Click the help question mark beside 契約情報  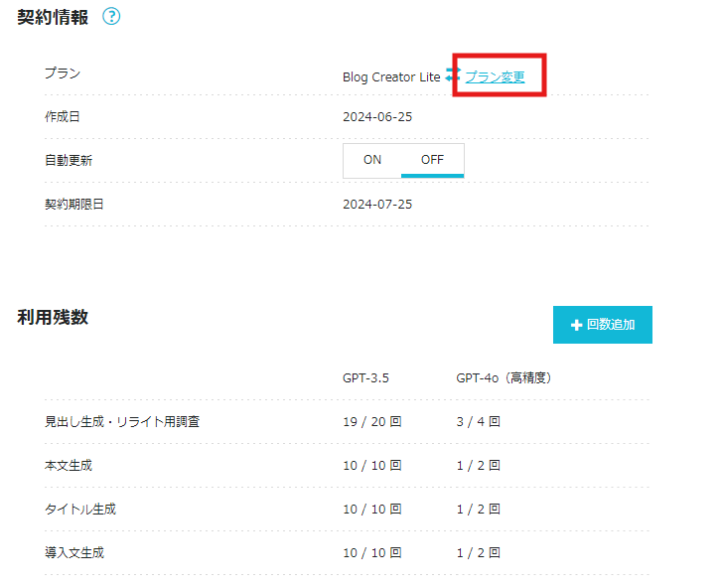pos(111,17)
